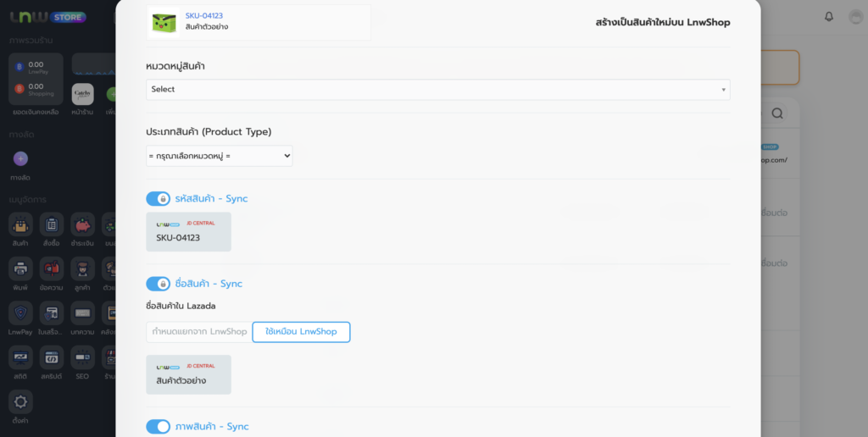Click the SKU-04123 product link
The height and width of the screenshot is (437, 868).
204,16
